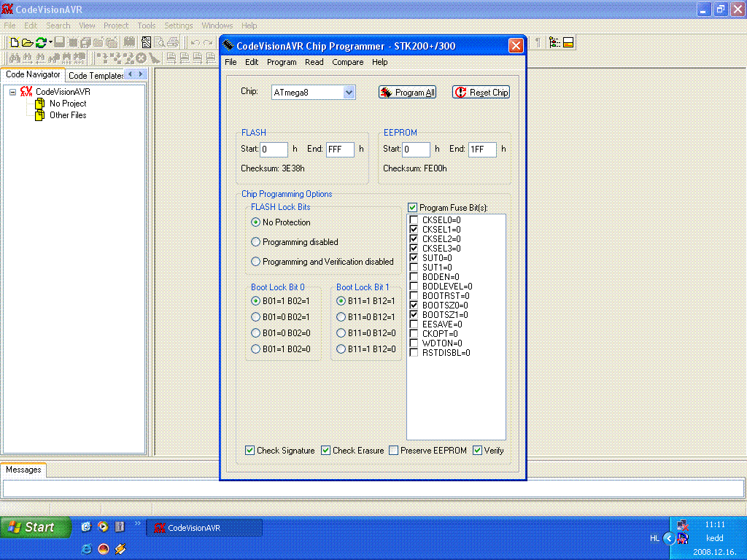Open the File menu in the Chip Programmer dialog
747x560 pixels.
pyautogui.click(x=231, y=62)
